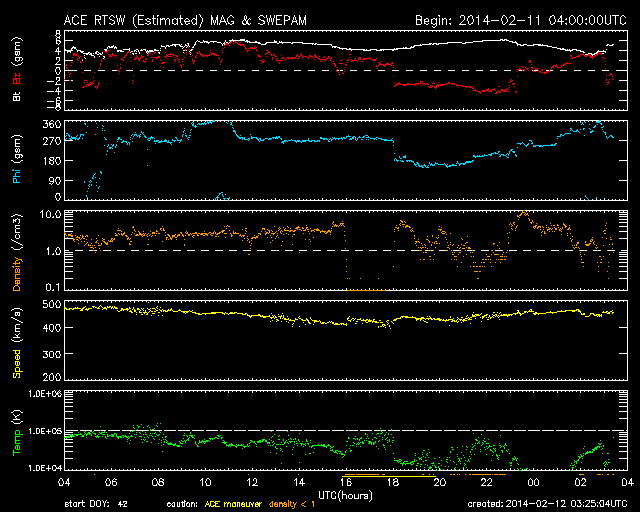Click the '500' tick on Speed axis
This screenshot has height=512, width=640.
52,304
